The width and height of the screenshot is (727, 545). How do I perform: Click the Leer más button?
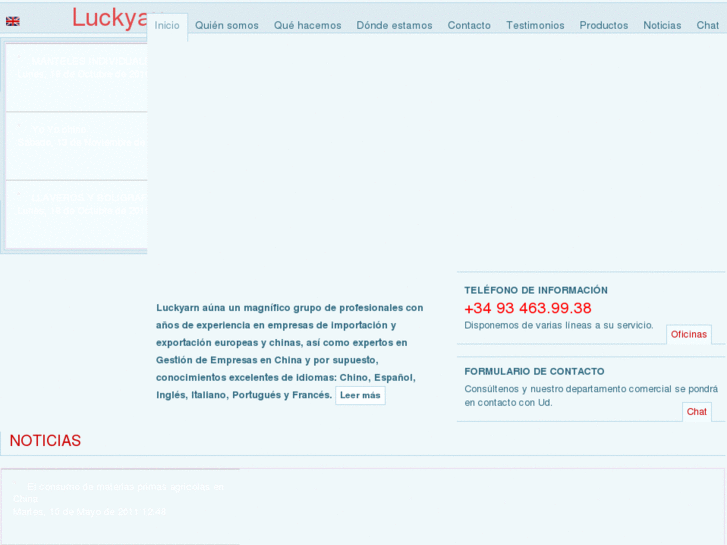tap(360, 396)
